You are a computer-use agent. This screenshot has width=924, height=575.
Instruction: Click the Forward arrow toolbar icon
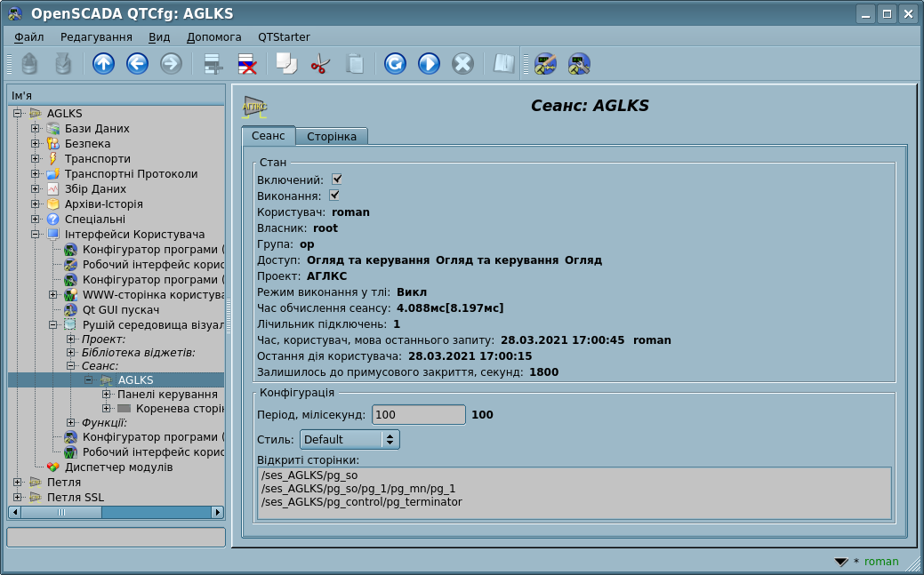[x=172, y=63]
